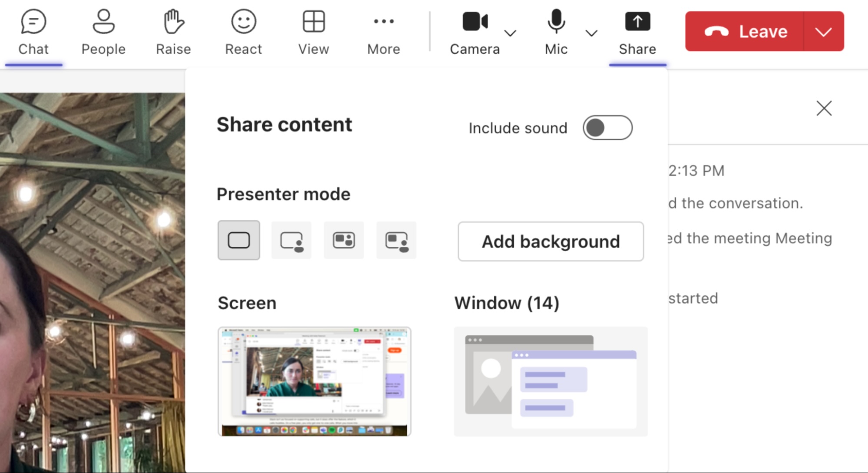Open the Window (14) picker thumbnail
The width and height of the screenshot is (868, 473).
pos(551,381)
